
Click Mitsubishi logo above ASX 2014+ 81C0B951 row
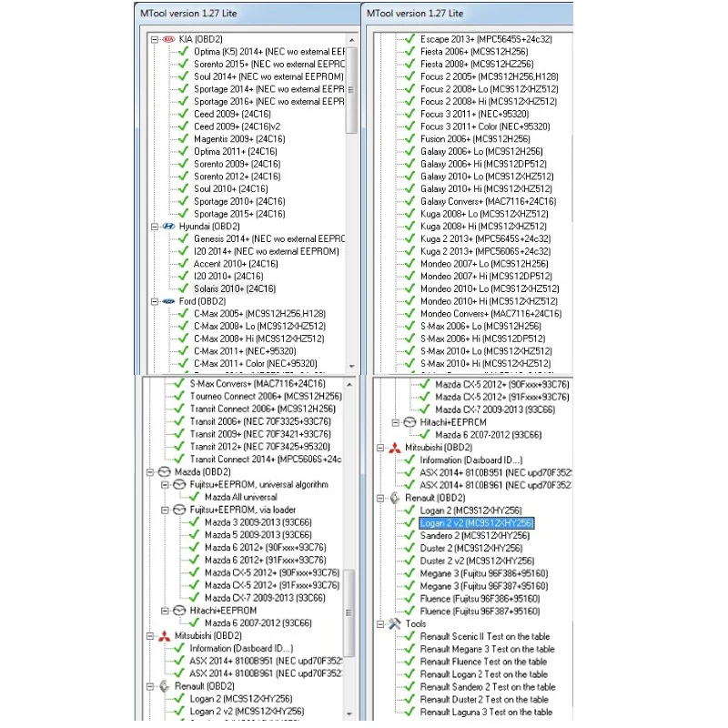[395, 448]
